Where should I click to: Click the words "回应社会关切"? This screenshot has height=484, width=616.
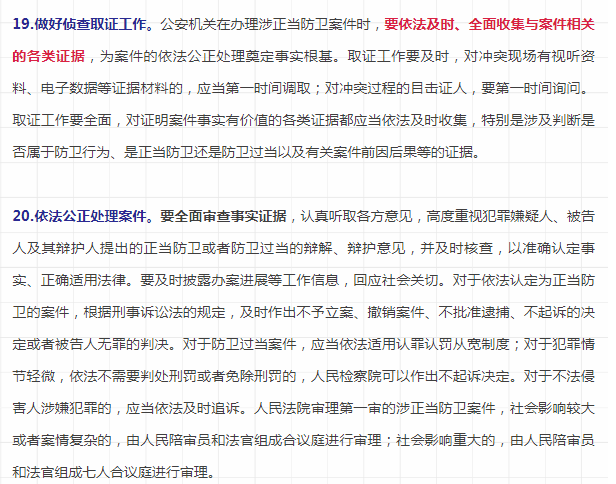[x=396, y=280]
